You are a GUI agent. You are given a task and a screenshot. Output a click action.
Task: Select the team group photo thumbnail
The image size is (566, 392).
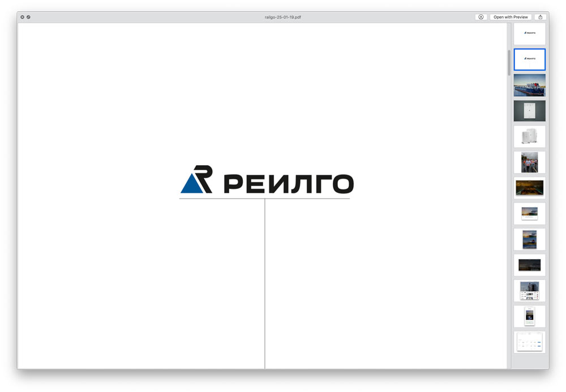pos(529,162)
